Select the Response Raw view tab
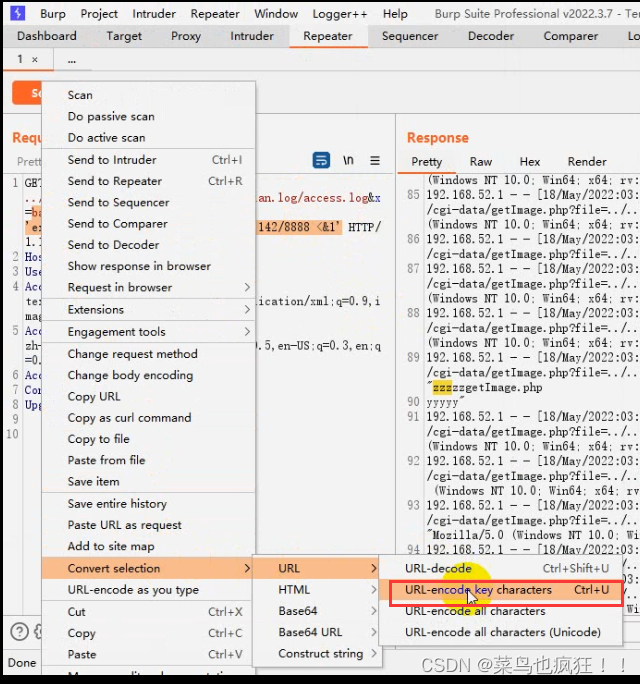The width and height of the screenshot is (640, 684). pyautogui.click(x=481, y=162)
